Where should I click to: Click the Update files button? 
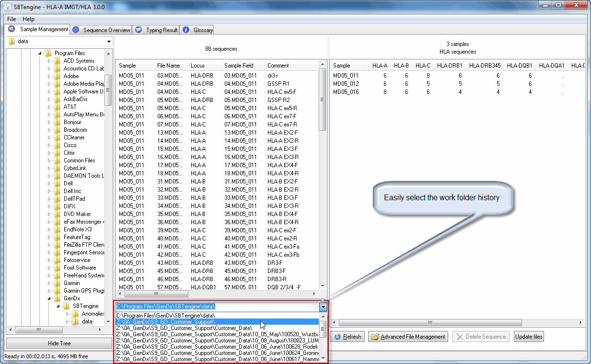tap(529, 337)
